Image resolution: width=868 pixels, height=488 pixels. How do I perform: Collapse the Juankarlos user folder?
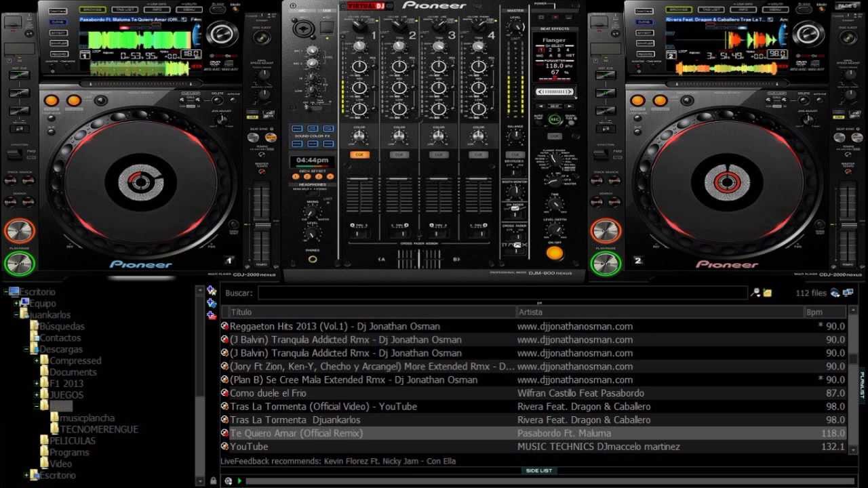point(16,314)
